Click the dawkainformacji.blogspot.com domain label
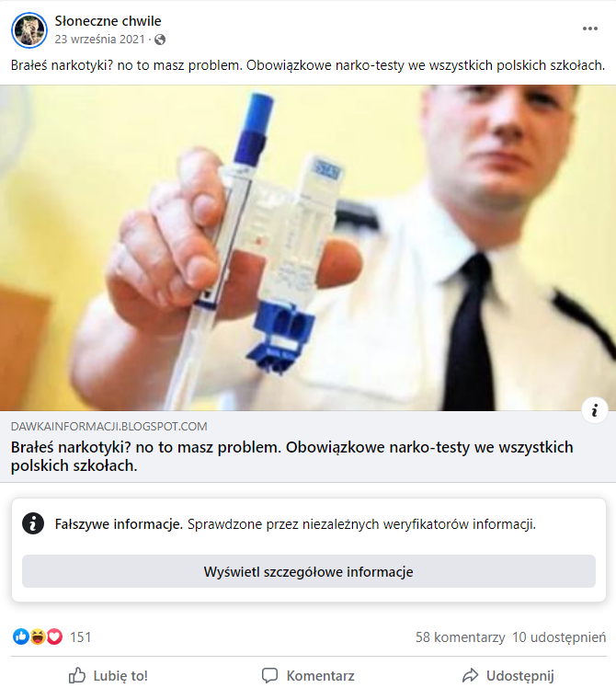 coord(108,427)
